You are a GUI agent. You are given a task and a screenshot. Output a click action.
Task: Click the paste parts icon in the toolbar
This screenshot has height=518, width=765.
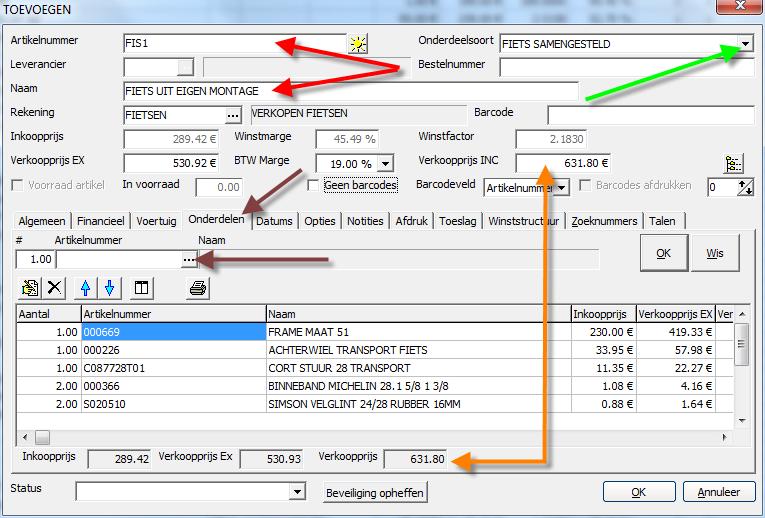(x=30, y=288)
